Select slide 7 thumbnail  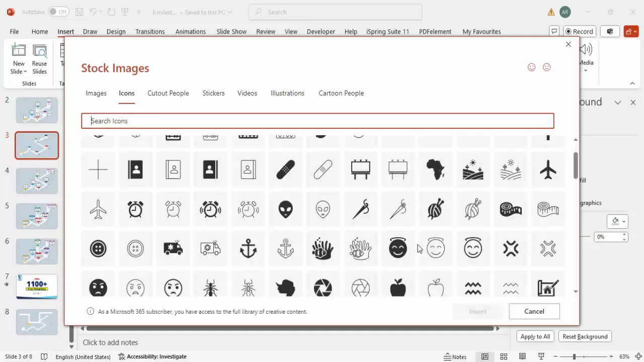pos(37,287)
